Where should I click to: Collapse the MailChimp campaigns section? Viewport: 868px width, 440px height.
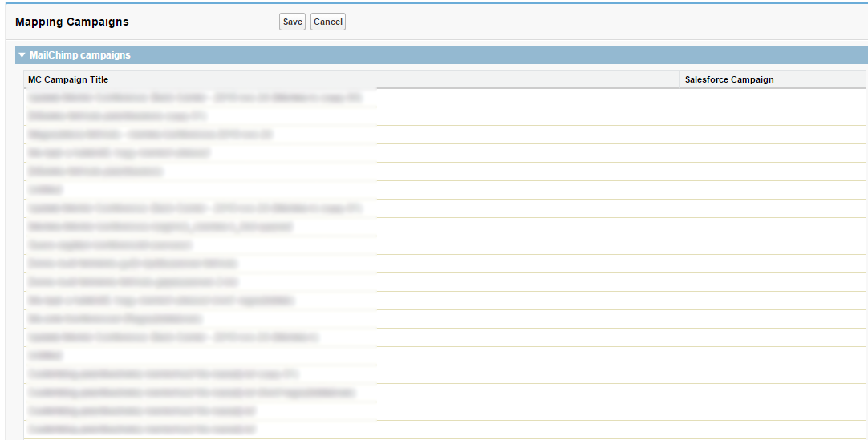pos(22,55)
